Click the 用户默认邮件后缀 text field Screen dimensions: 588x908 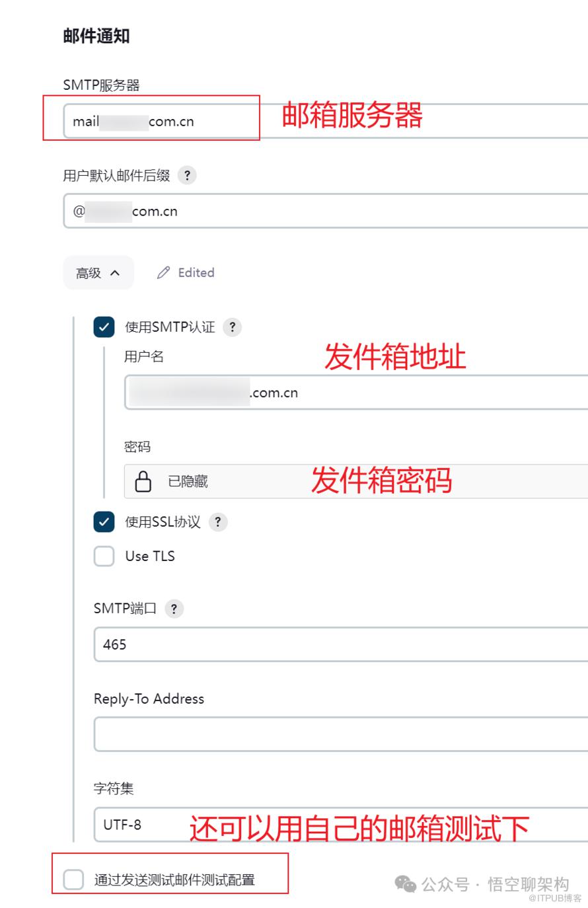(x=326, y=211)
